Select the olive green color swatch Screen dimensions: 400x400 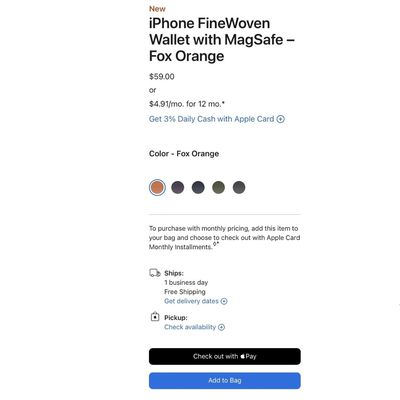coord(219,187)
